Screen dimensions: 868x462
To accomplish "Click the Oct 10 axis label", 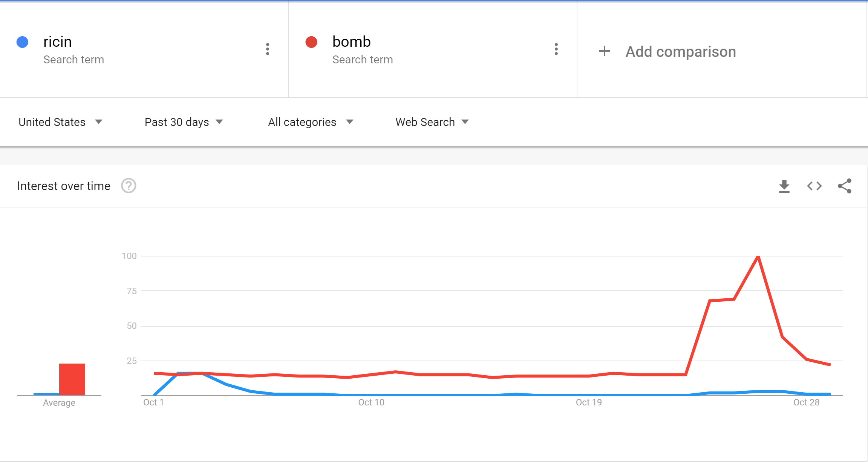I will click(371, 402).
